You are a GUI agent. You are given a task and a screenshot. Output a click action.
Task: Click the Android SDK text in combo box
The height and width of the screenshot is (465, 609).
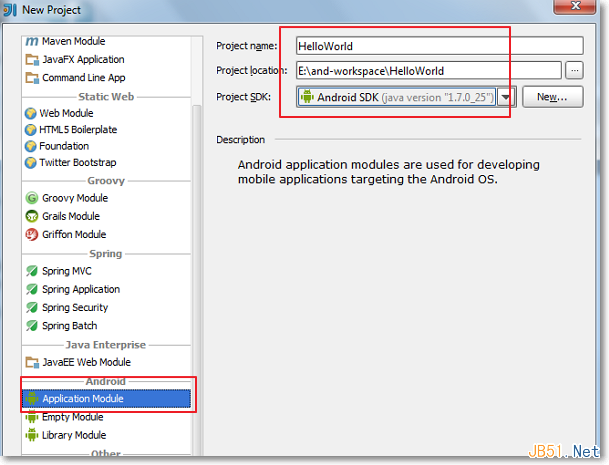click(x=348, y=97)
